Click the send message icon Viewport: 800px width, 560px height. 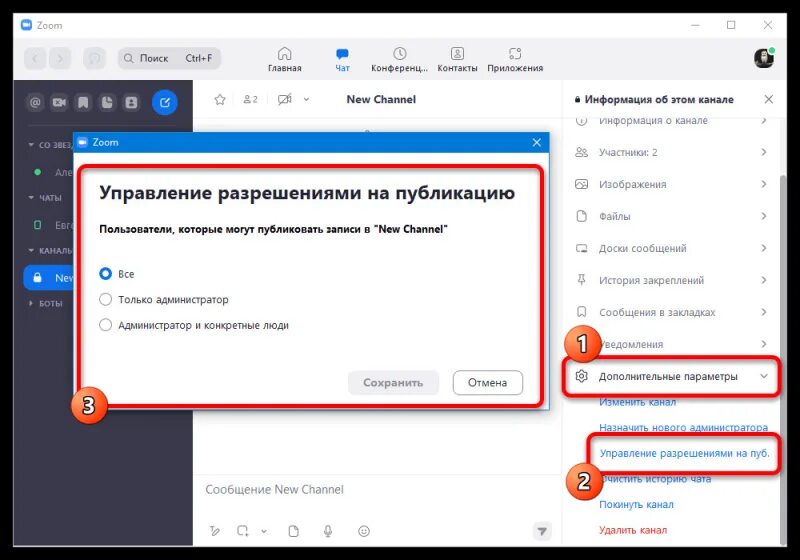[542, 531]
